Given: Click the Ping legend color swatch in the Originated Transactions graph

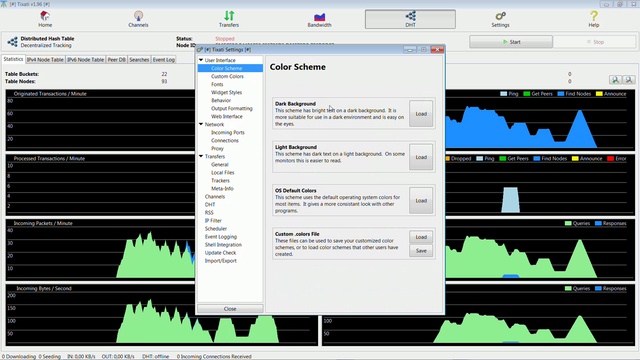Looking at the screenshot, I should [x=504, y=94].
